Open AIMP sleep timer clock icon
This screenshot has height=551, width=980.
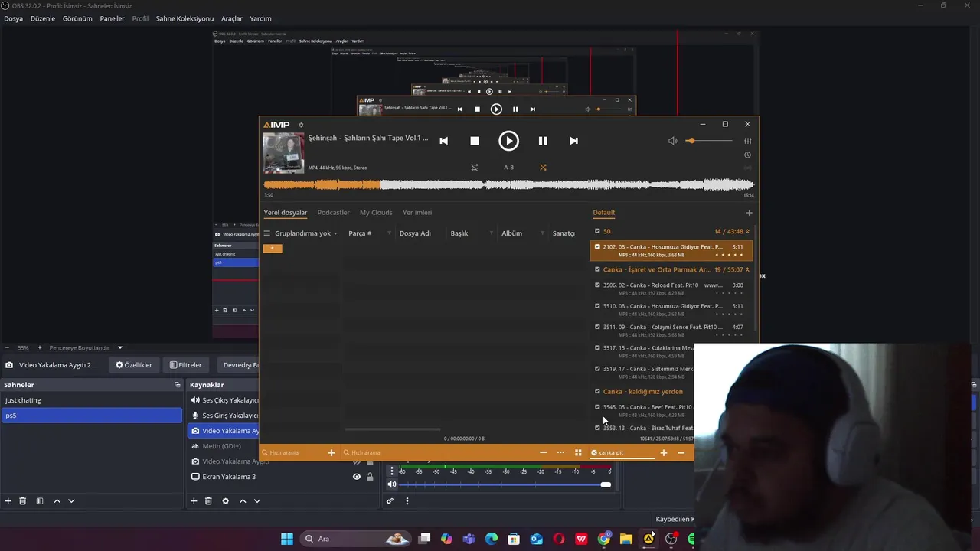(747, 155)
